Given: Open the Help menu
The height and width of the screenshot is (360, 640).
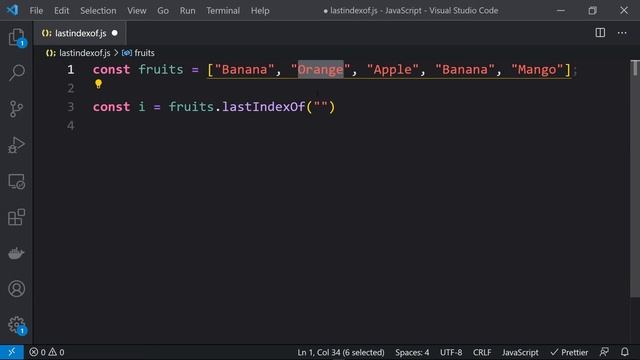Looking at the screenshot, I should [260, 11].
